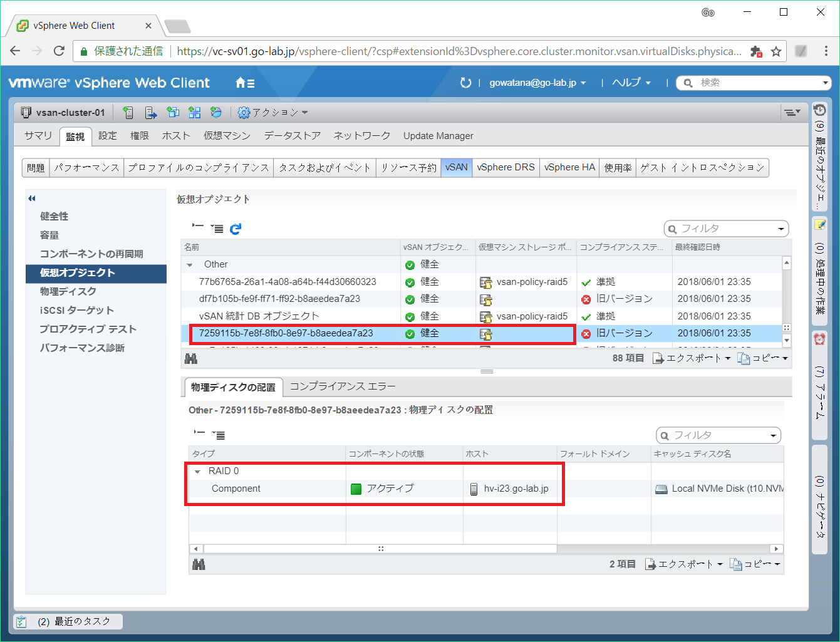Click first cluster toolbar icon after vsan-cluster-01
Image resolution: width=840 pixels, height=642 pixels.
(128, 113)
